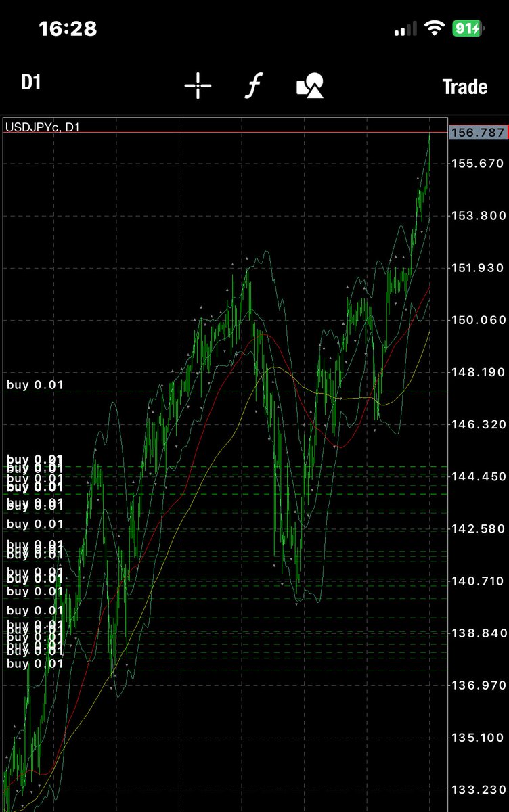Click the USDJPYc, D1 chart title
Viewport: 509px width, 812px height.
point(42,127)
